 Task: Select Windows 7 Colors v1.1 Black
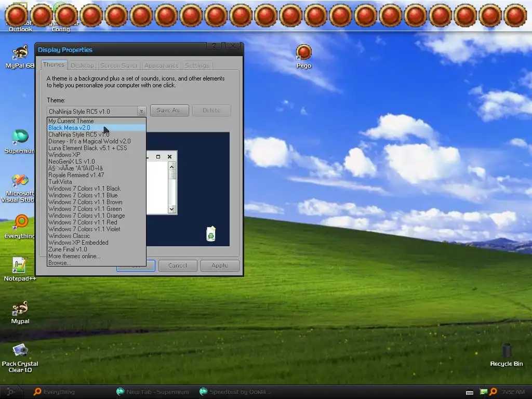click(96, 188)
